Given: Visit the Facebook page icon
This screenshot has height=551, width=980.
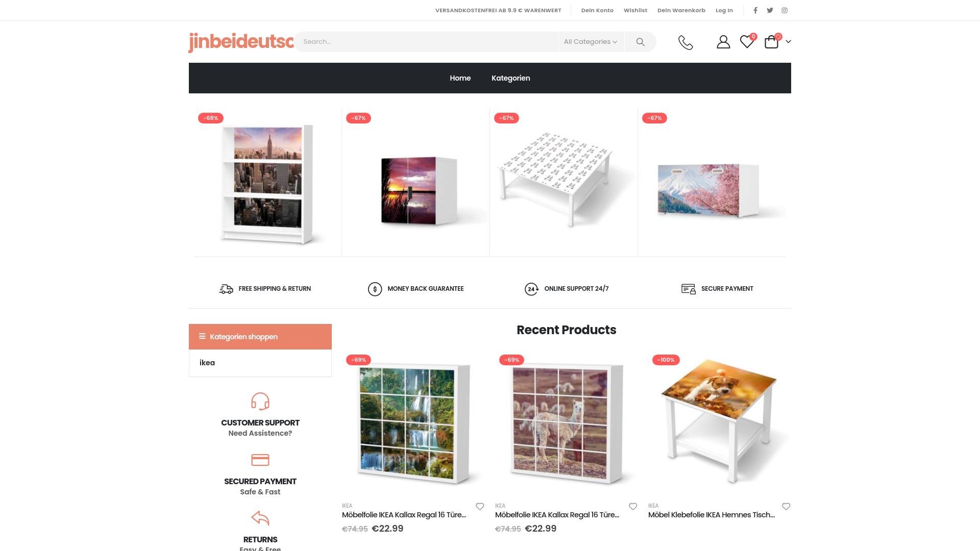Looking at the screenshot, I should [755, 10].
